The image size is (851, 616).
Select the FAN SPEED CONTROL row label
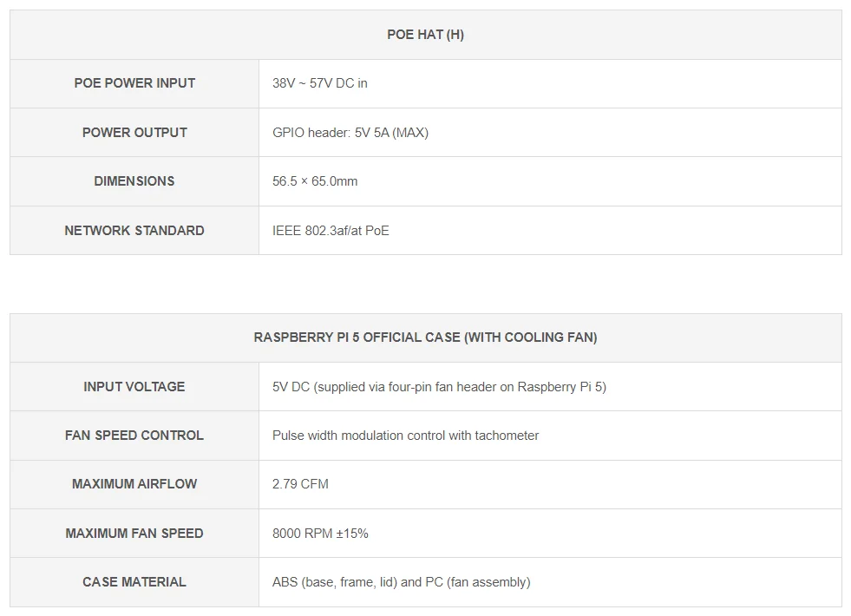(134, 436)
